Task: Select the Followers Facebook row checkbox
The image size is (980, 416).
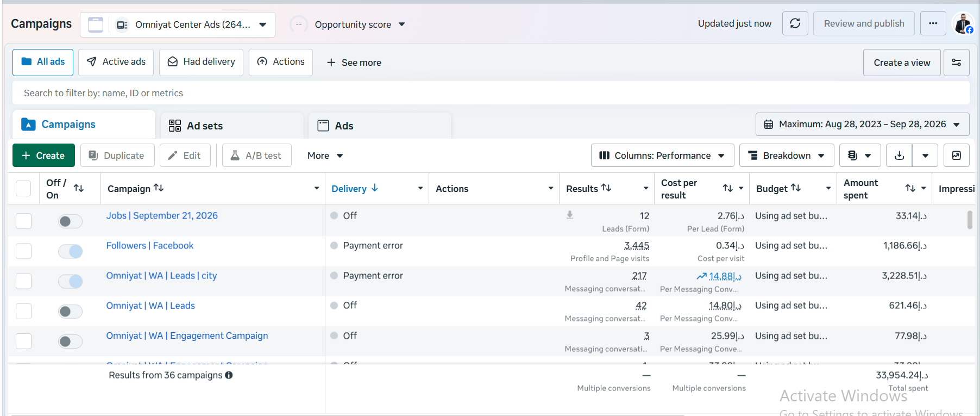Action: (x=23, y=251)
